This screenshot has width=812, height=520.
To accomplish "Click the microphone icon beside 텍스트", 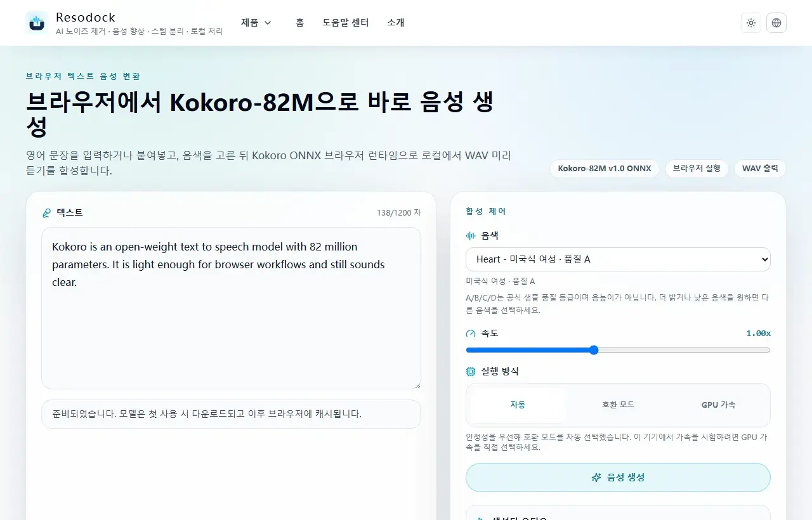I will point(46,213).
